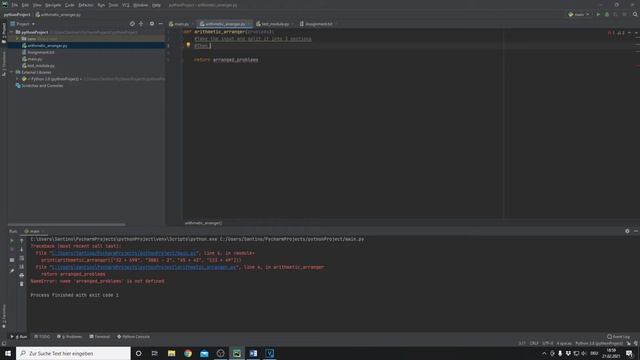The height and width of the screenshot is (360, 640).
Task: Open the View menu
Action: click(37, 5)
